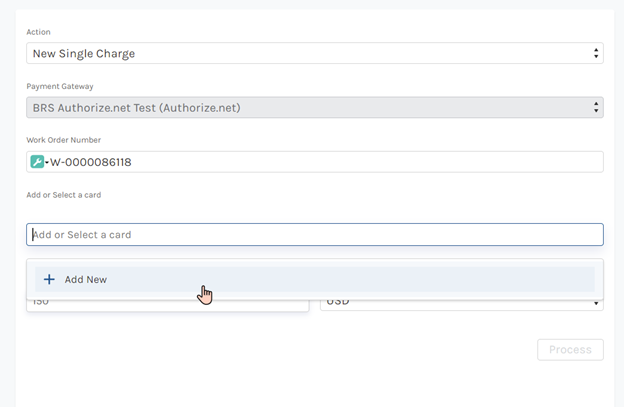624x407 pixels.
Task: Click the Action field label
Action: [x=38, y=32]
